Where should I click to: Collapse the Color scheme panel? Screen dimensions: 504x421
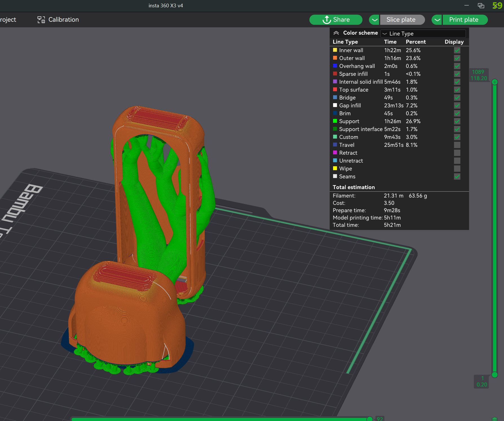[336, 33]
